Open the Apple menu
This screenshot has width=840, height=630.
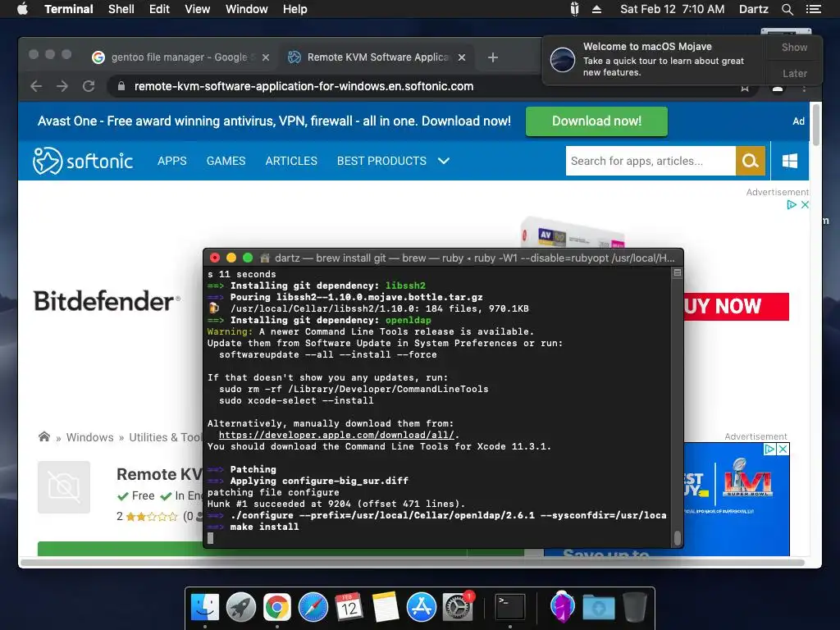click(22, 9)
